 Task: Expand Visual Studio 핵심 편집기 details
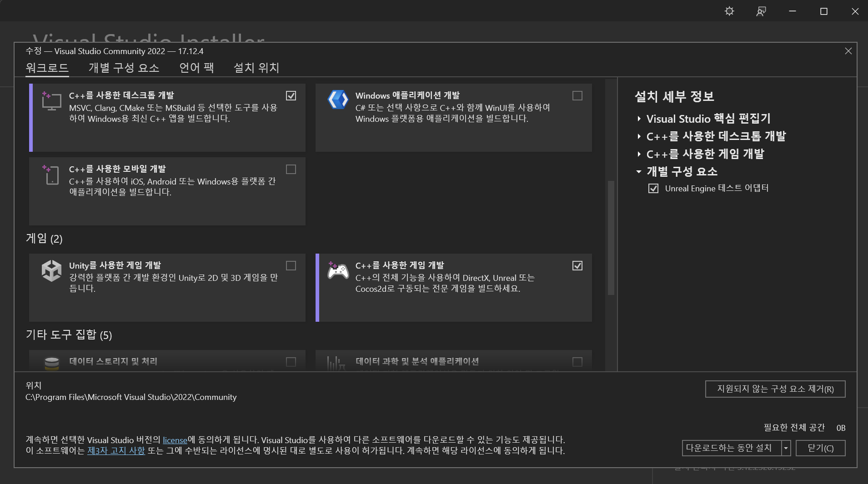[x=639, y=119]
